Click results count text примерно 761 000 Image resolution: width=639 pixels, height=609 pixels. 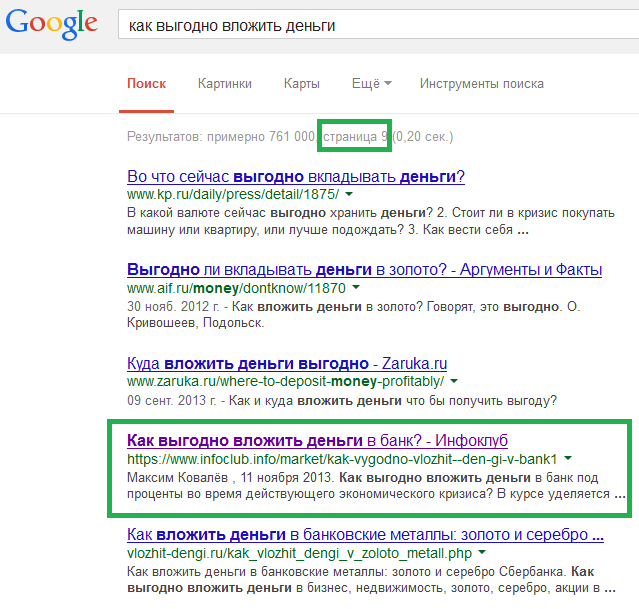coord(261,137)
